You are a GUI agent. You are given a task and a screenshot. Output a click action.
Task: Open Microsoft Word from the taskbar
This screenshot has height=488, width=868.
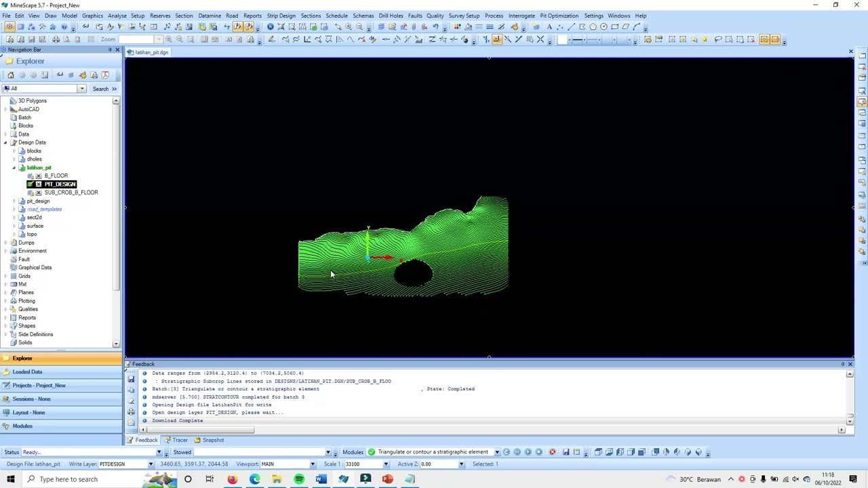coord(321,479)
